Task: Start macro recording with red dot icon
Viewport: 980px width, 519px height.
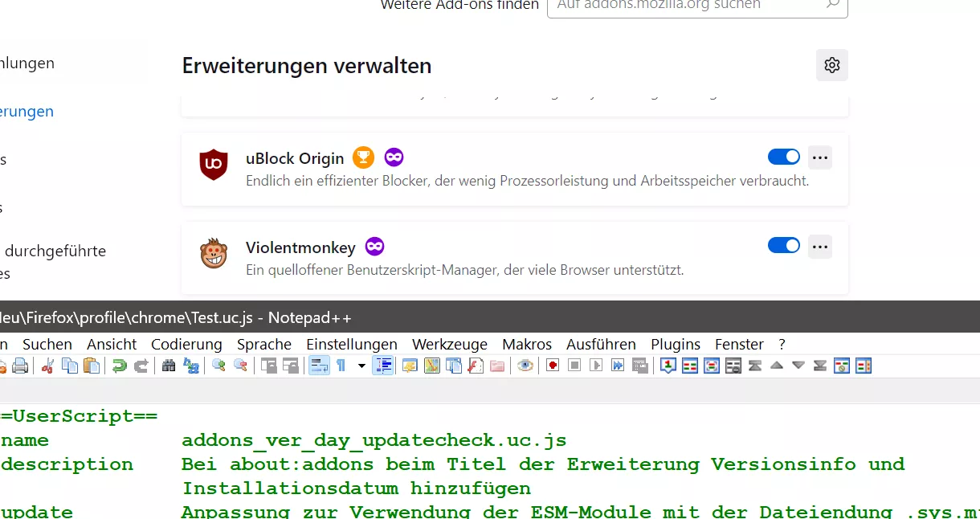Action: click(x=553, y=366)
